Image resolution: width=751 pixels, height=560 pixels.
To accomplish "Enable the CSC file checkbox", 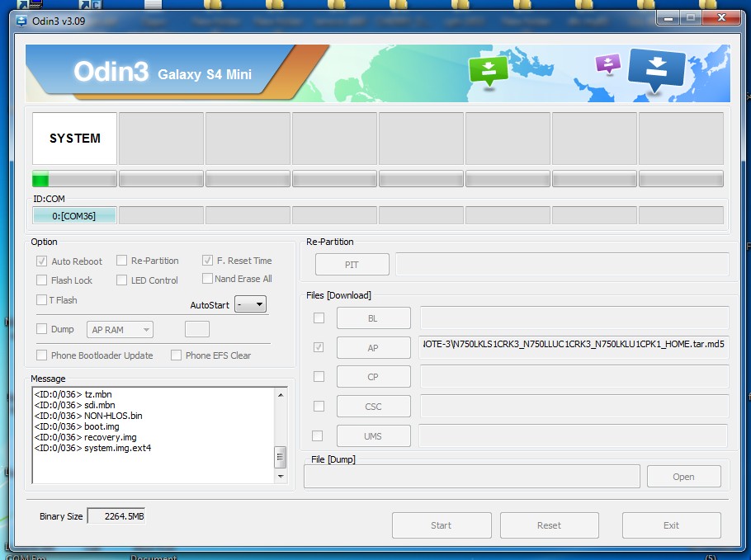I will point(319,407).
